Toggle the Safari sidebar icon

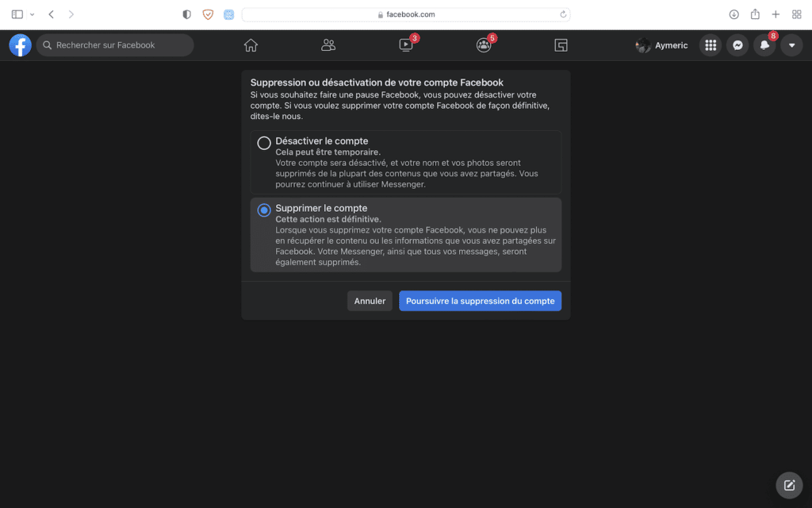pyautogui.click(x=17, y=14)
